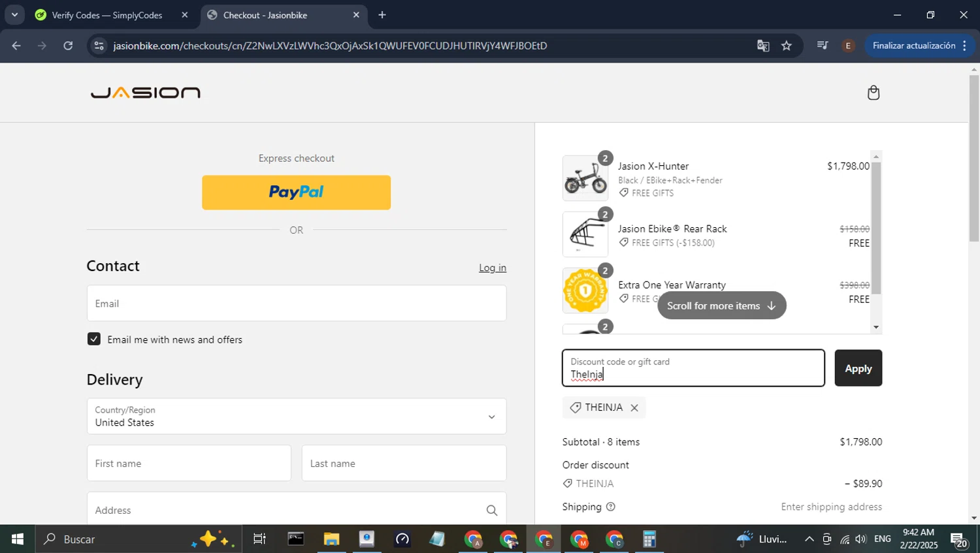Open File Explorer from the taskbar

(331, 539)
